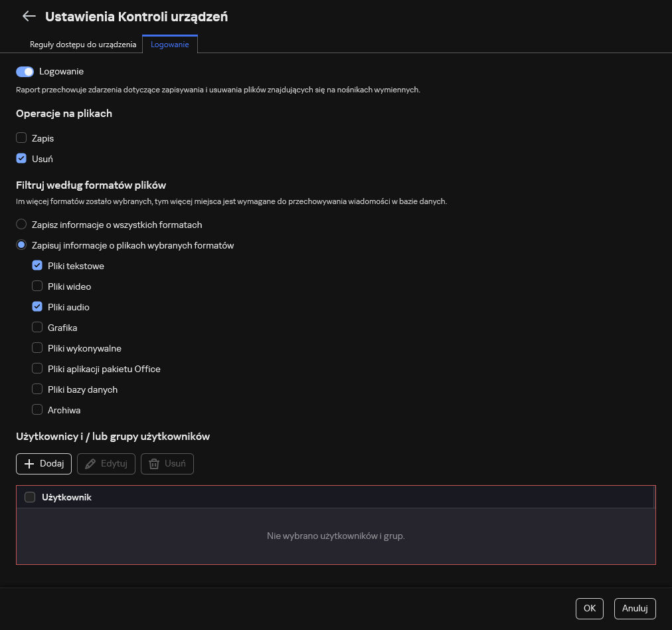Image resolution: width=672 pixels, height=630 pixels.
Task: Check the Archiwa checkbox
Action: [37, 410]
